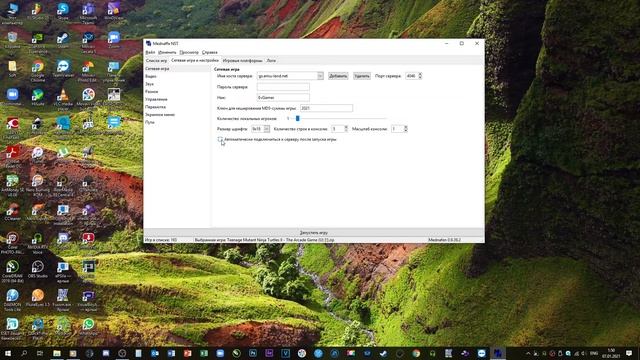Increase console scale value

click(x=406, y=127)
